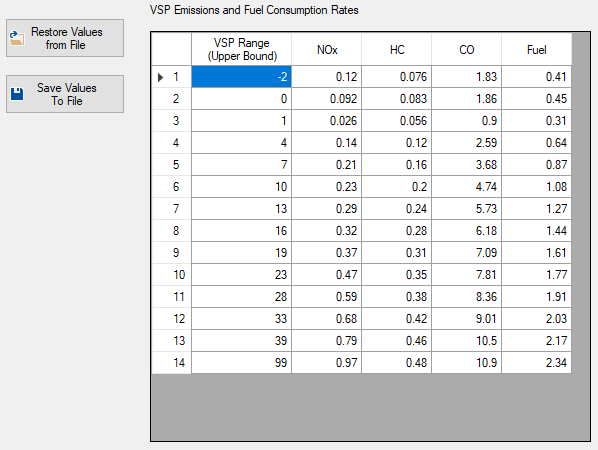Click Fuel cell with value 0.41
598x450 pixels.
[537, 77]
